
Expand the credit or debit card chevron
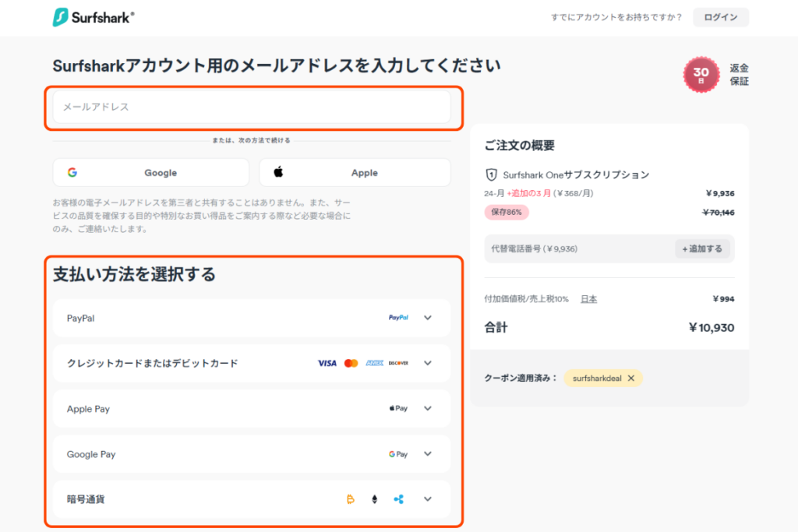[427, 363]
